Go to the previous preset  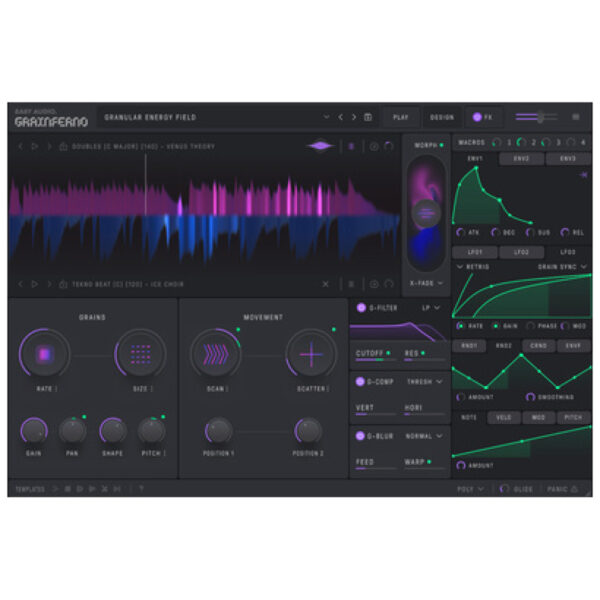(340, 117)
